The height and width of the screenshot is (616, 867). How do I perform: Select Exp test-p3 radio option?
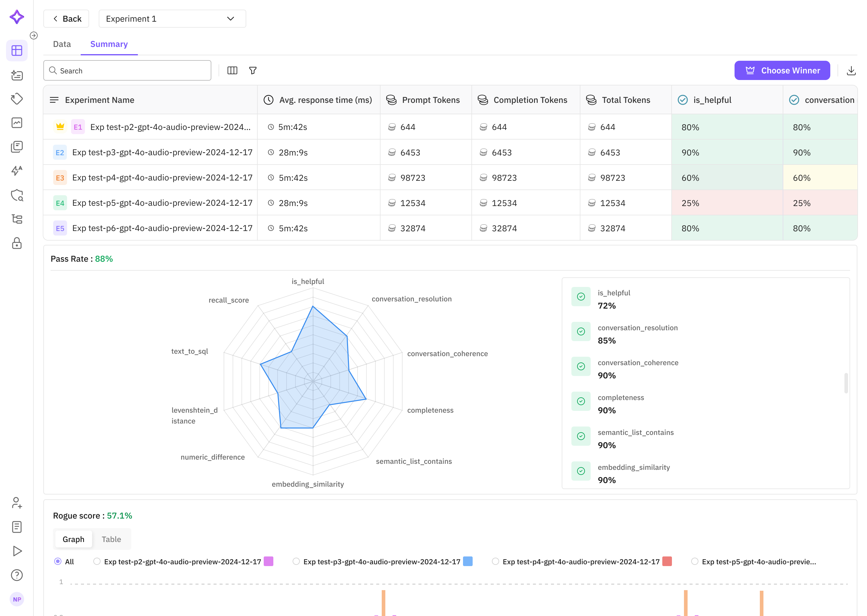(296, 561)
